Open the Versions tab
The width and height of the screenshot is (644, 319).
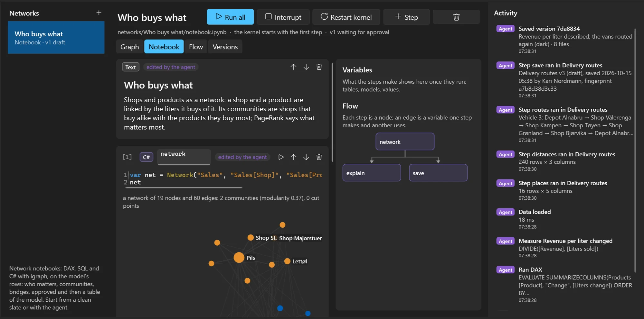pyautogui.click(x=225, y=47)
